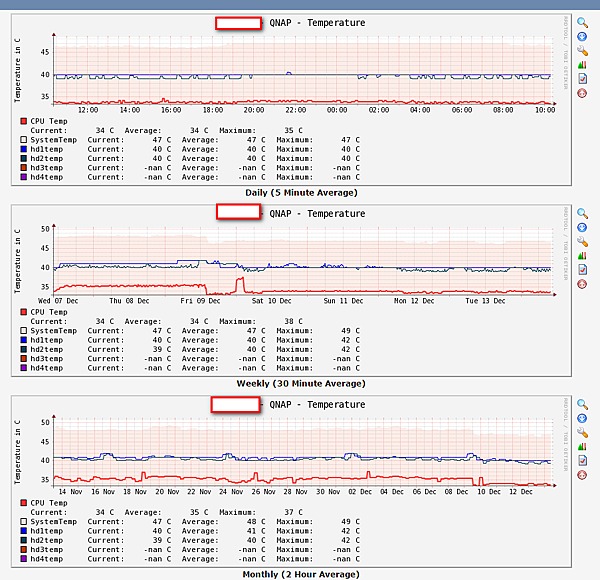Click the red round icon beside Weekly graph
Screen dimensions: 600x580
pyautogui.click(x=582, y=284)
